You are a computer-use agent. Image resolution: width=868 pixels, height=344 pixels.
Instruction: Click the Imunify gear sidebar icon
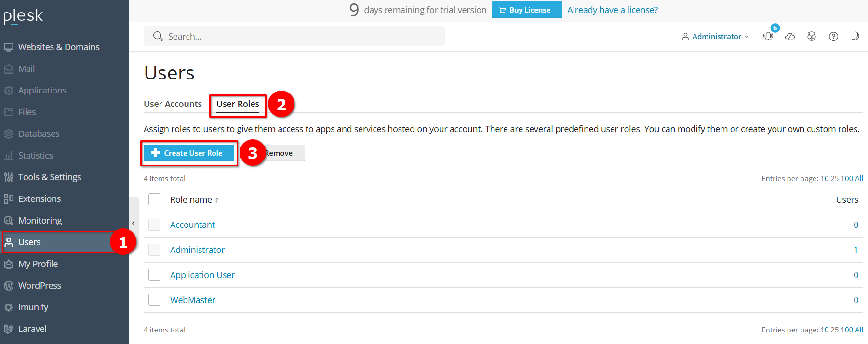pyautogui.click(x=9, y=307)
